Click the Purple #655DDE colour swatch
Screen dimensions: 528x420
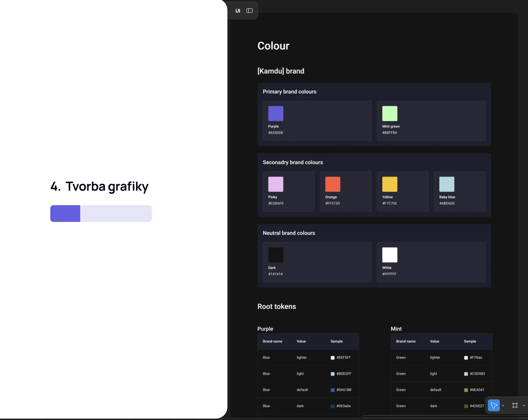tap(276, 114)
